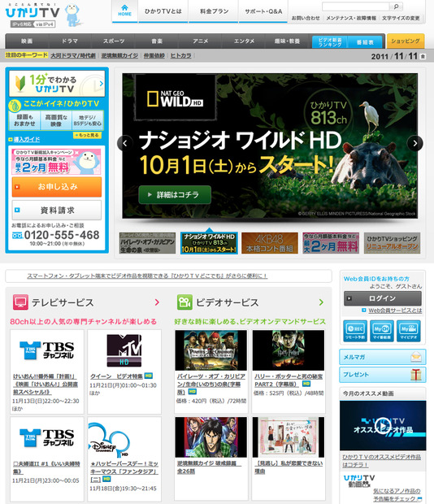Select スポーツ category in nav bar
This screenshot has width=434, height=504.
114,41
